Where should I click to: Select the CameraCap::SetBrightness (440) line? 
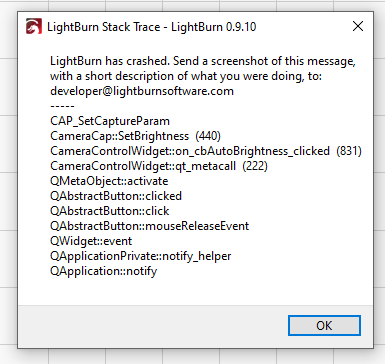coord(135,136)
